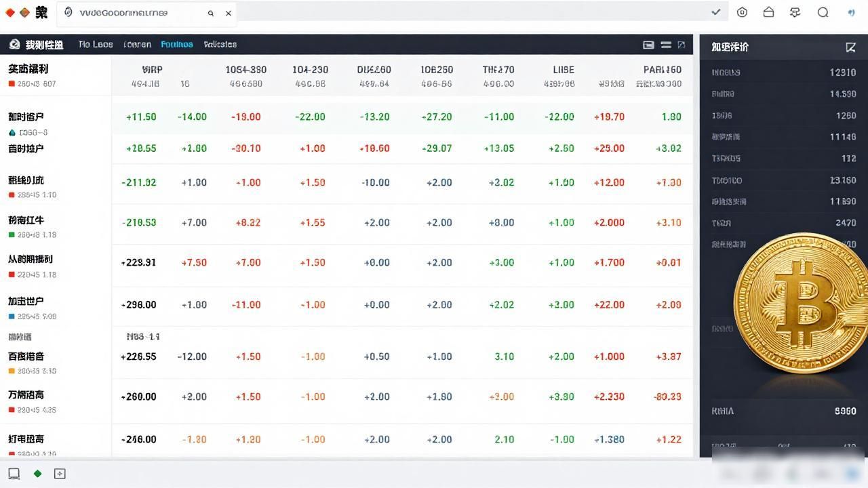The height and width of the screenshot is (488, 868).
Task: Click the "+22.00" red value
Action: click(609, 305)
